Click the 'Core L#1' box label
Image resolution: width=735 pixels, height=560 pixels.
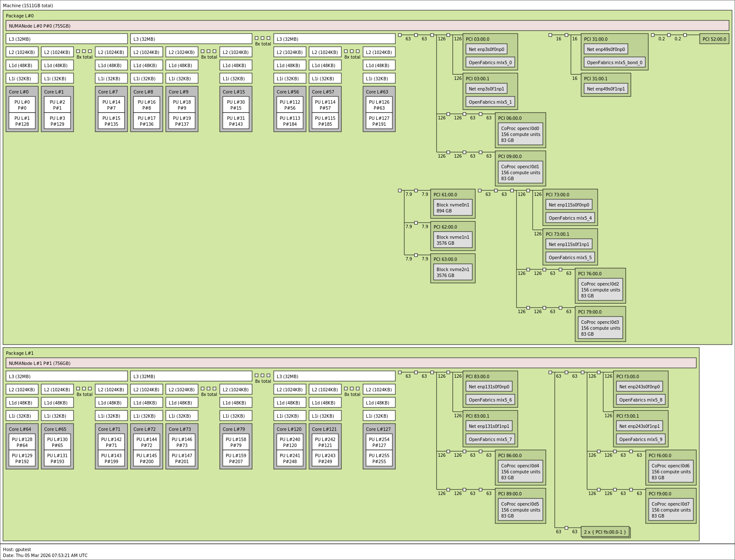(54, 92)
